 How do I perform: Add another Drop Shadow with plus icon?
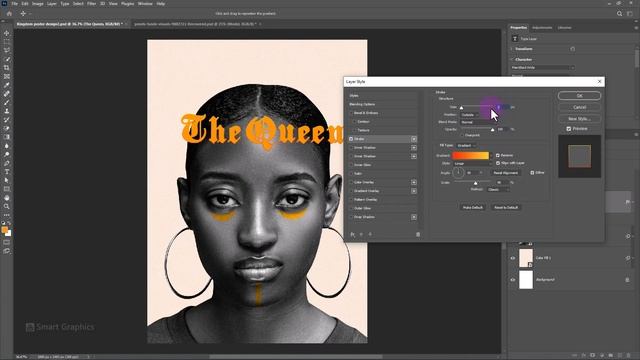point(414,217)
